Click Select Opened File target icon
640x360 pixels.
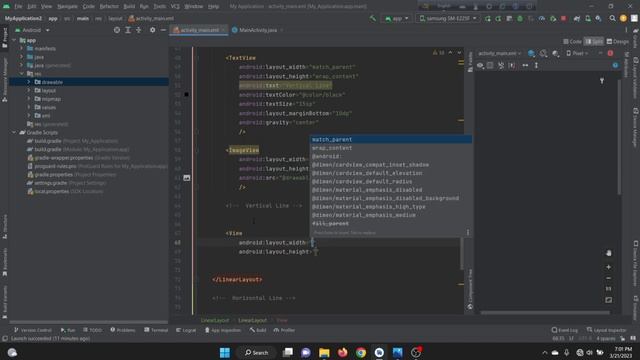(x=117, y=30)
